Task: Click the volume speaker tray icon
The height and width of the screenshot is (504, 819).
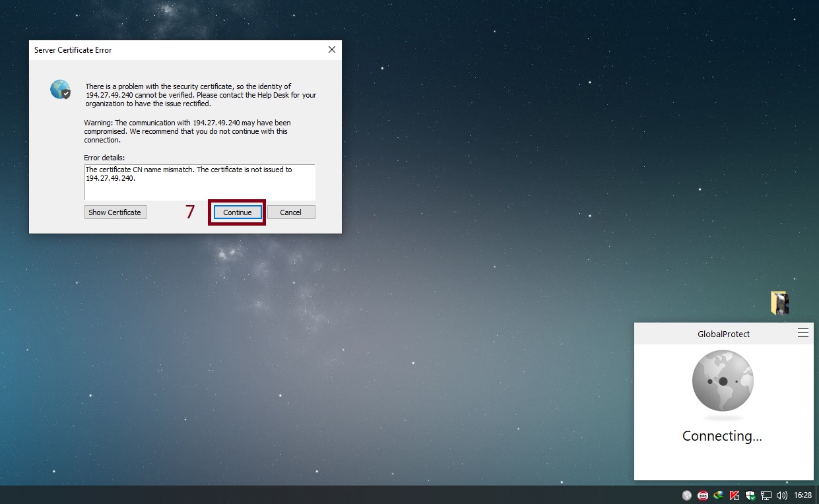Action: click(x=782, y=495)
